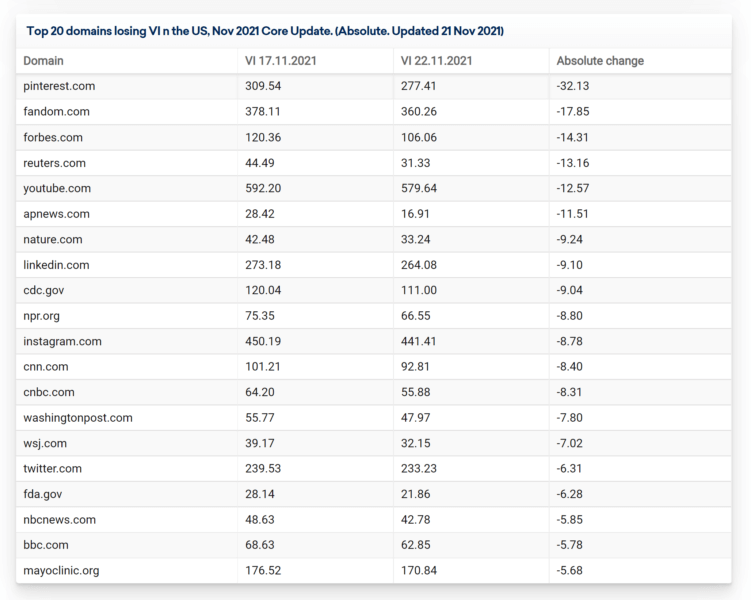Screen dimensions: 751x600
Task: Click forbes.com in the Domain column
Action: tap(53, 137)
